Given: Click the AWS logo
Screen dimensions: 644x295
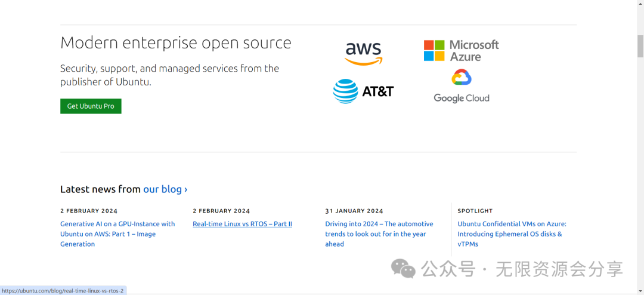Looking at the screenshot, I should (364, 54).
